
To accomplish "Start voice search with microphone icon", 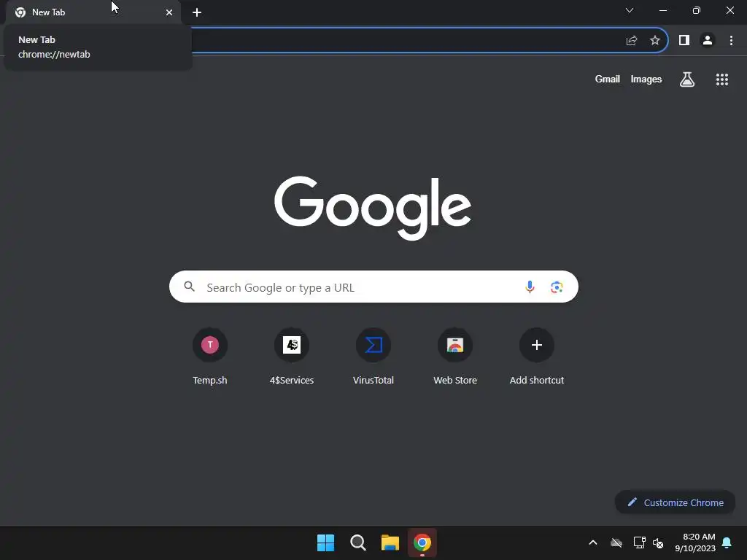I will click(x=530, y=287).
